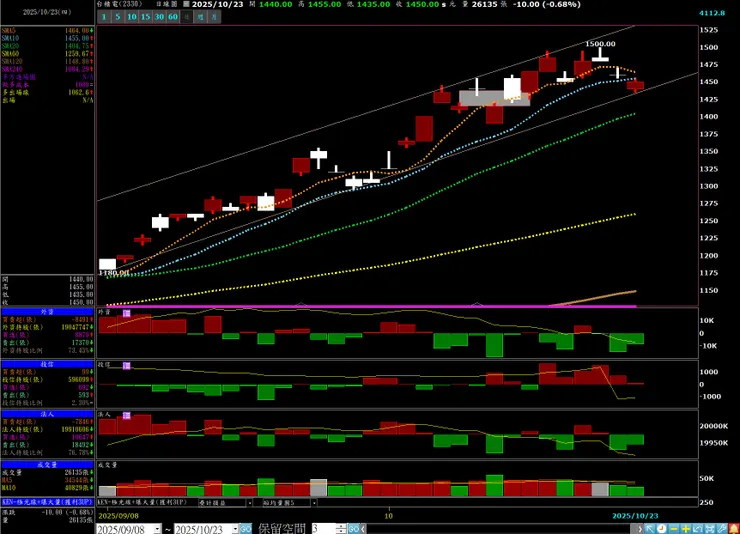Open the wrench settings icon
Screen dimensions: 740x534
point(722,529)
